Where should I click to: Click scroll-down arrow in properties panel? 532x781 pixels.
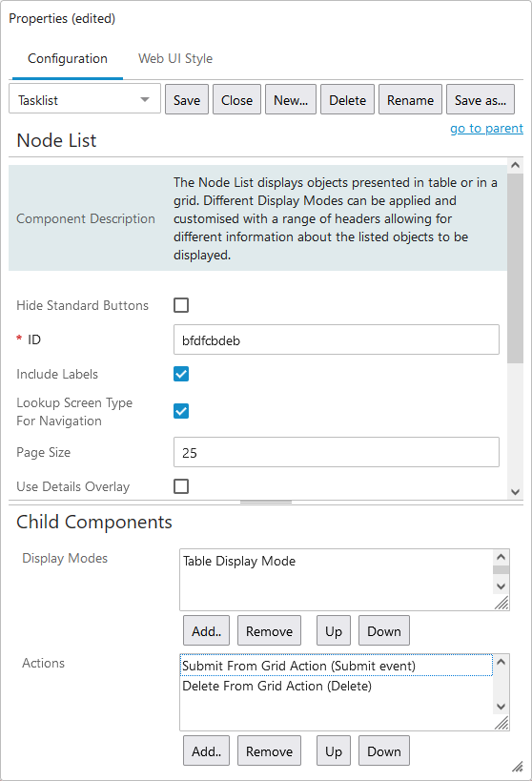(516, 492)
